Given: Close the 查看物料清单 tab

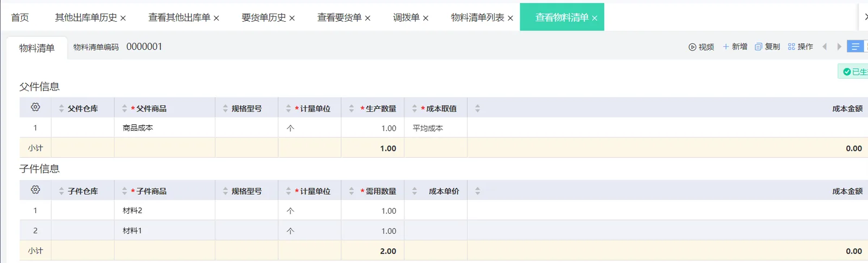Looking at the screenshot, I should 595,18.
